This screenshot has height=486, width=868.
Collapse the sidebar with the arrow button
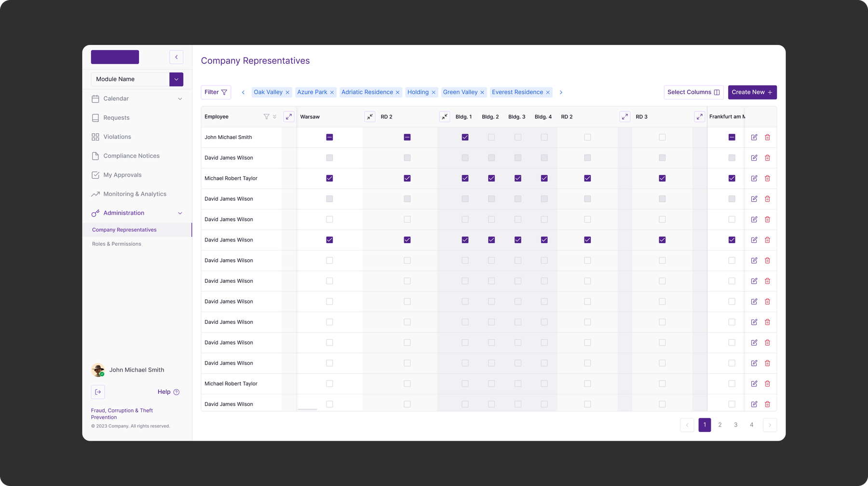pos(176,57)
